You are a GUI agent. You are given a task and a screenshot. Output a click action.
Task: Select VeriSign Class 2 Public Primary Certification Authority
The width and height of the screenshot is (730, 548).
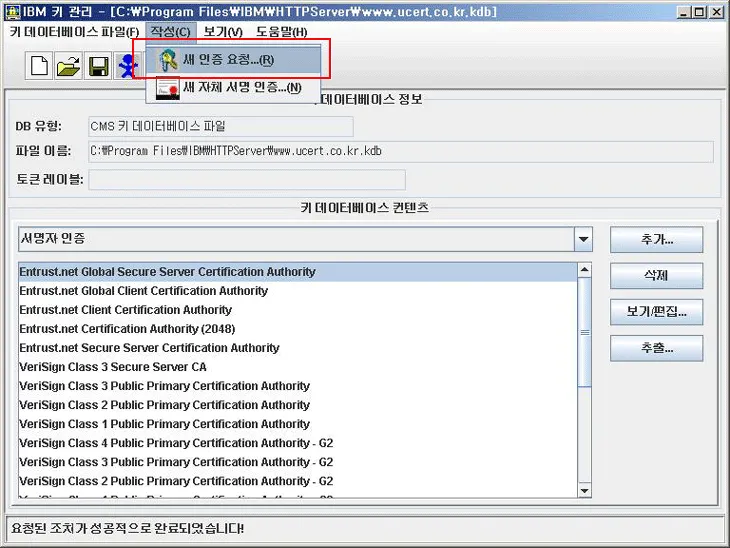click(298, 406)
